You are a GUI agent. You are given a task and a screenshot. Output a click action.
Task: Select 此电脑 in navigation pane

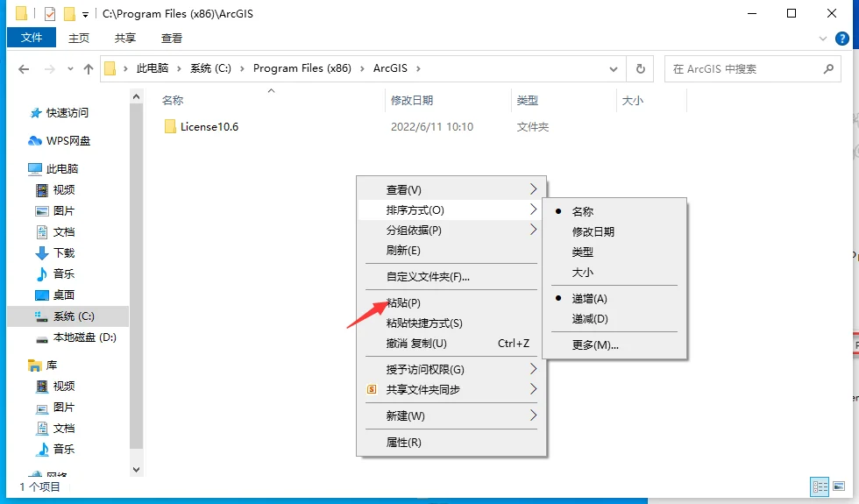click(53, 168)
